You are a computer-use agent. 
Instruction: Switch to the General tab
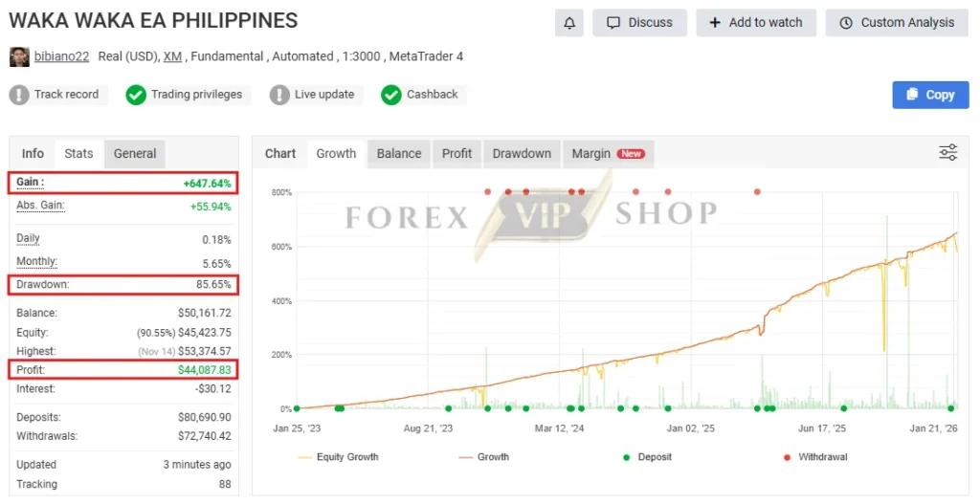tap(135, 154)
